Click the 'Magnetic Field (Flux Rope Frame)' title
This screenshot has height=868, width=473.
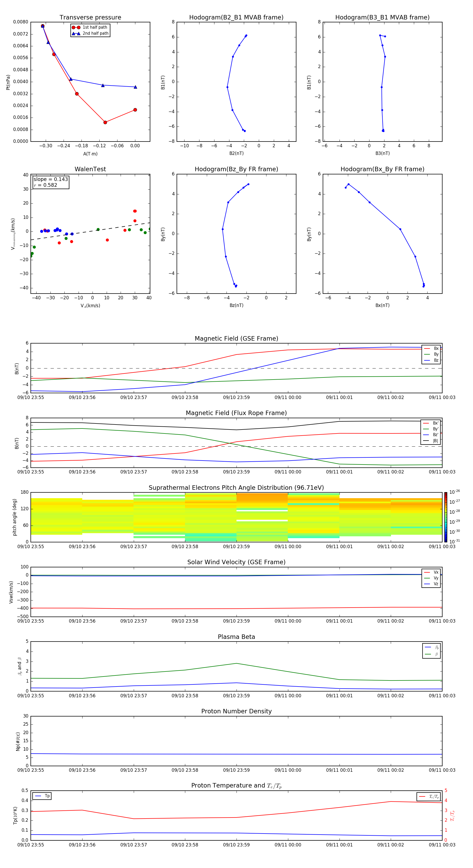(x=236, y=413)
